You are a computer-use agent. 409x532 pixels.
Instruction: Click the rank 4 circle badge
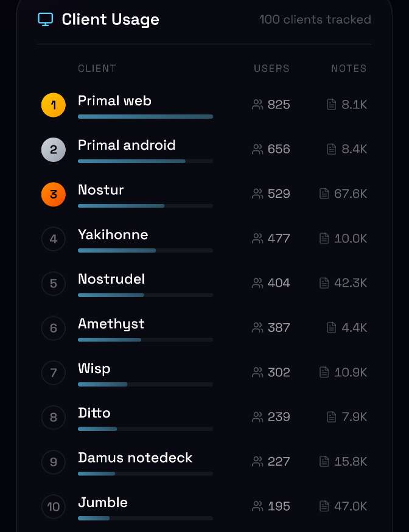54,239
